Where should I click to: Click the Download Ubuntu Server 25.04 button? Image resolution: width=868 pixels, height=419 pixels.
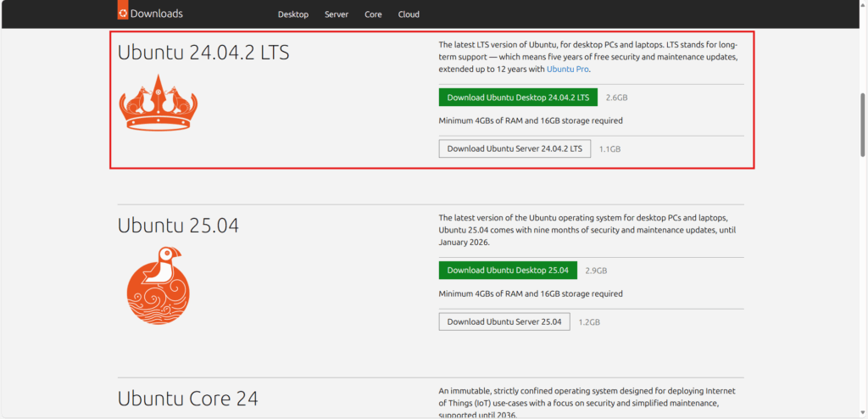[504, 322]
